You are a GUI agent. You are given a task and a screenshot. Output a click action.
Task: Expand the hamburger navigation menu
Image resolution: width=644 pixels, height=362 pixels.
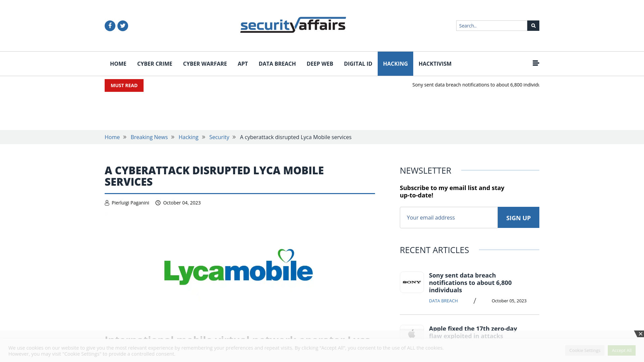point(536,63)
